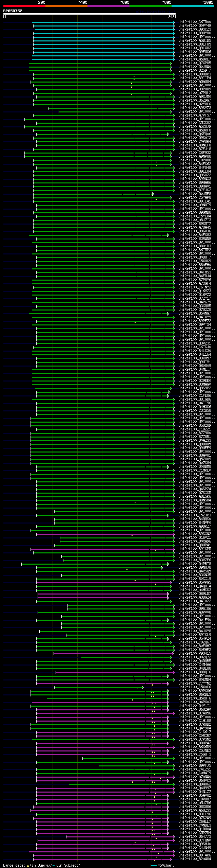This screenshot has height=868, width=217.
Task: Click the UniRef100_B6K6R9 label
Action: (x=195, y=747)
